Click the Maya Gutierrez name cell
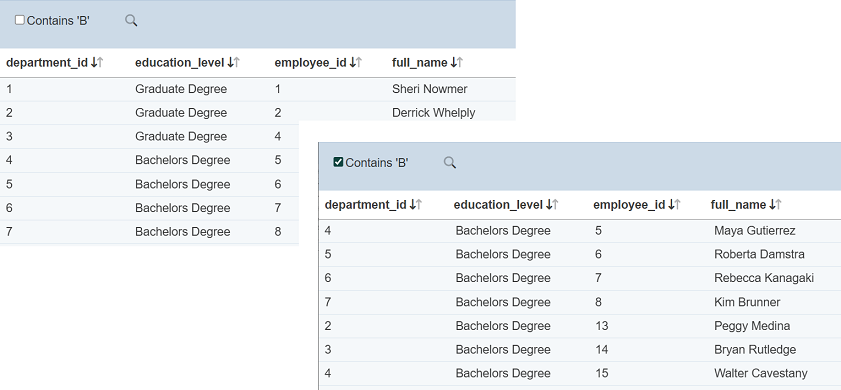The width and height of the screenshot is (841, 390). [x=755, y=231]
